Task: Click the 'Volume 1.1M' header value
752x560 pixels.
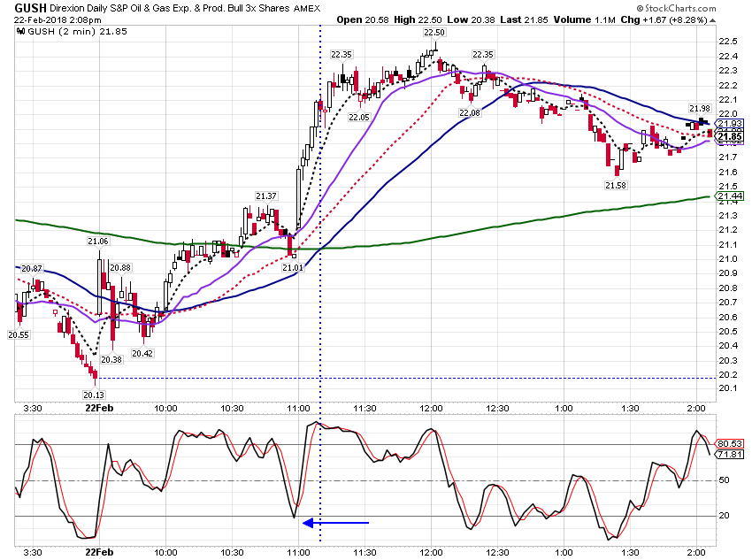Action: pos(584,19)
